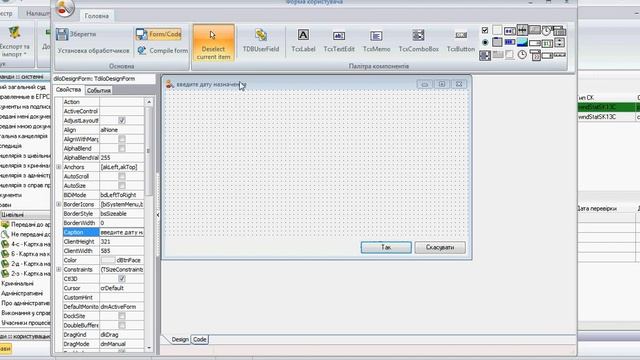Select the green highlighted row in background table
640x360 pixels.
[608, 107]
